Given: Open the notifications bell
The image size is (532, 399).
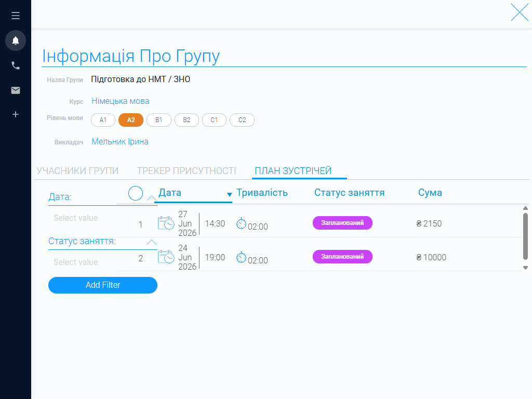Looking at the screenshot, I should (x=16, y=41).
